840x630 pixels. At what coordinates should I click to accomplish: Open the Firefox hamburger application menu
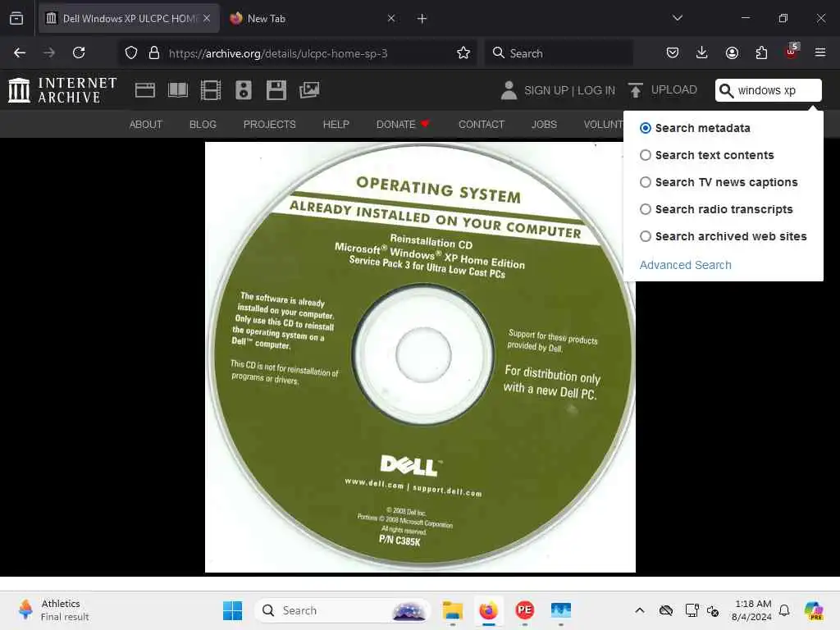(x=819, y=52)
